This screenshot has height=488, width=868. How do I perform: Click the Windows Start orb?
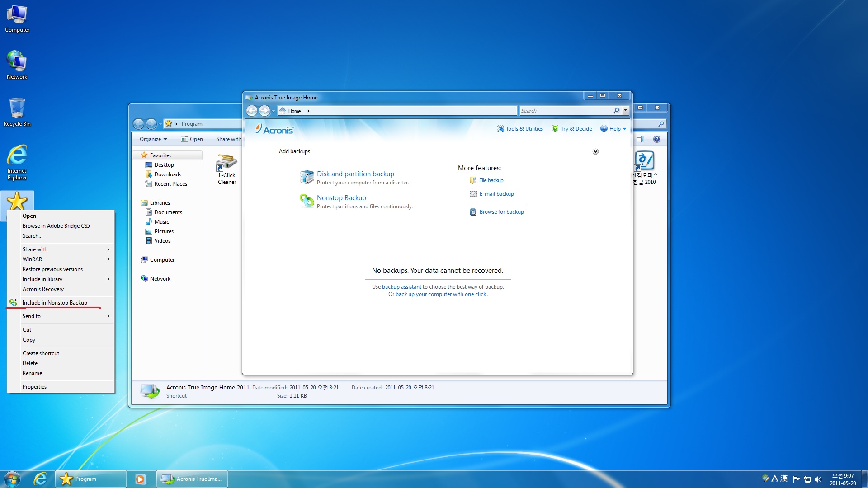[12, 479]
